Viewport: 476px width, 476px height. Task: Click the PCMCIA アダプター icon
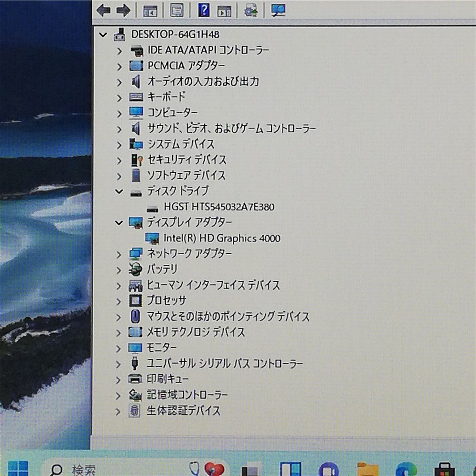point(136,66)
